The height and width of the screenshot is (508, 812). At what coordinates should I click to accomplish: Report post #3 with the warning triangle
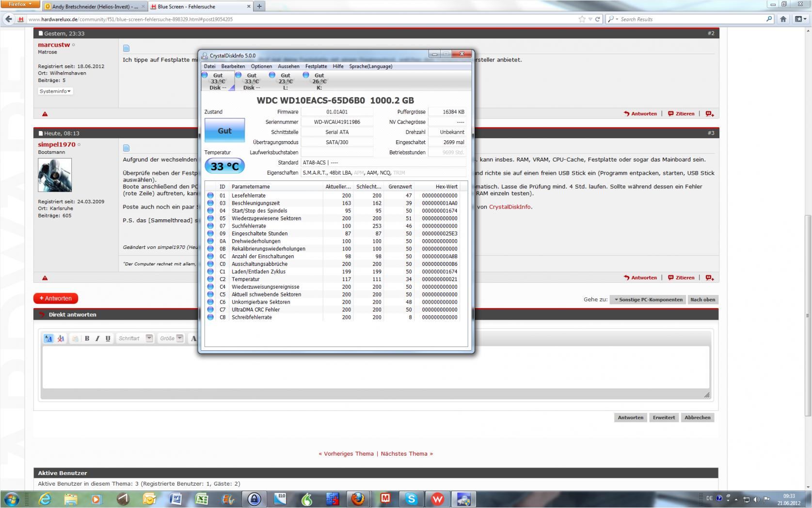tap(45, 278)
